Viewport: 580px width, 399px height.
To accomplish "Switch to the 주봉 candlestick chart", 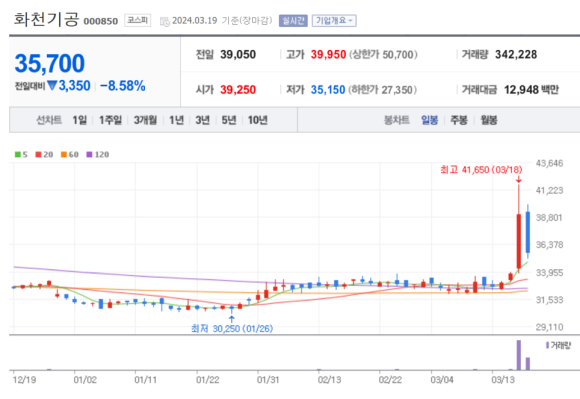I will pos(459,120).
